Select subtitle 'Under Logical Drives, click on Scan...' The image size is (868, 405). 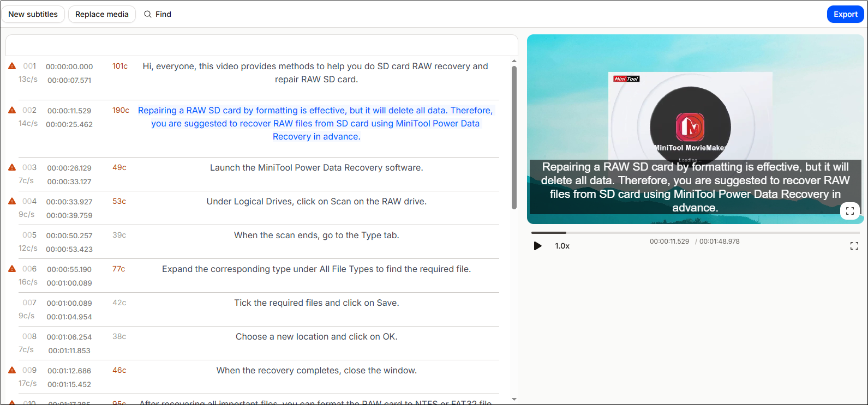pyautogui.click(x=316, y=201)
